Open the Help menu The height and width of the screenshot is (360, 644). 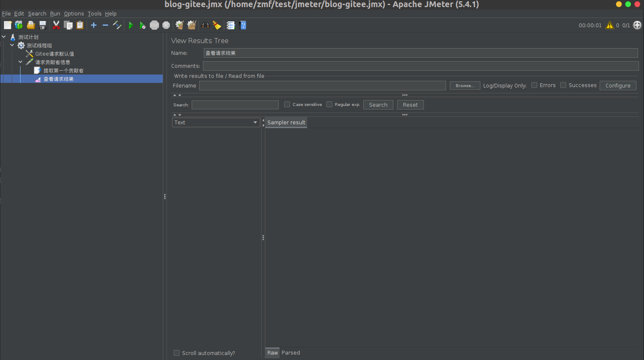point(110,13)
